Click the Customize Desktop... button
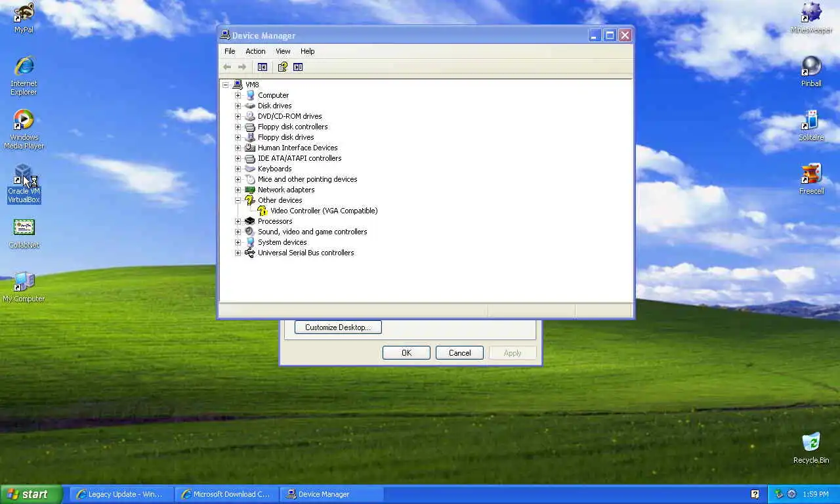 pyautogui.click(x=338, y=327)
